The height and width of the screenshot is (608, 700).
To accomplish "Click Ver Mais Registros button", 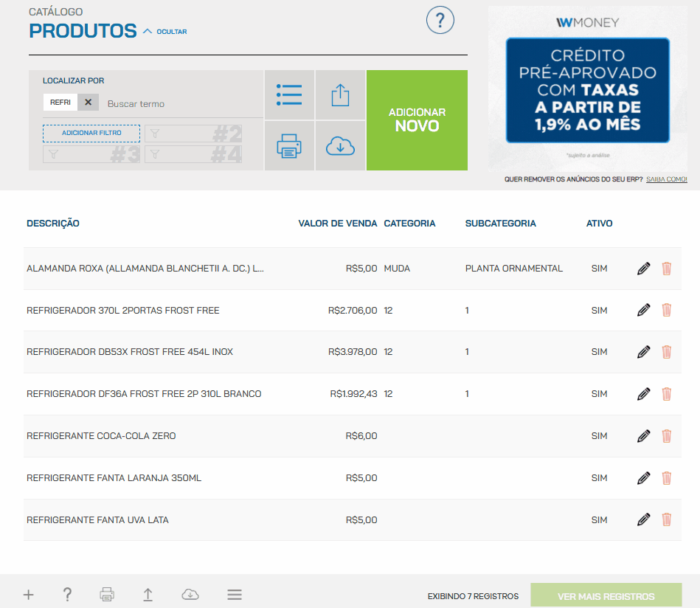I will click(x=606, y=596).
